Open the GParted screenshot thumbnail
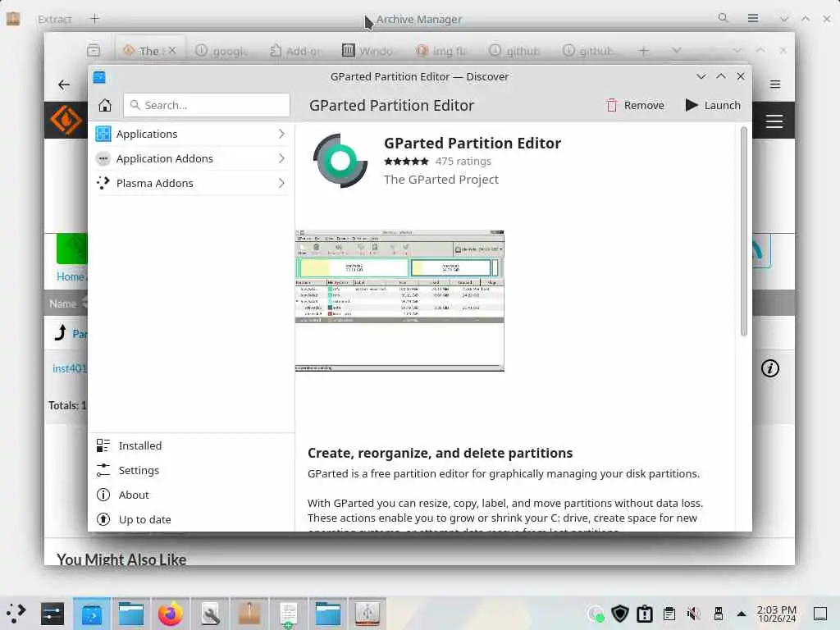840x630 pixels. click(399, 300)
